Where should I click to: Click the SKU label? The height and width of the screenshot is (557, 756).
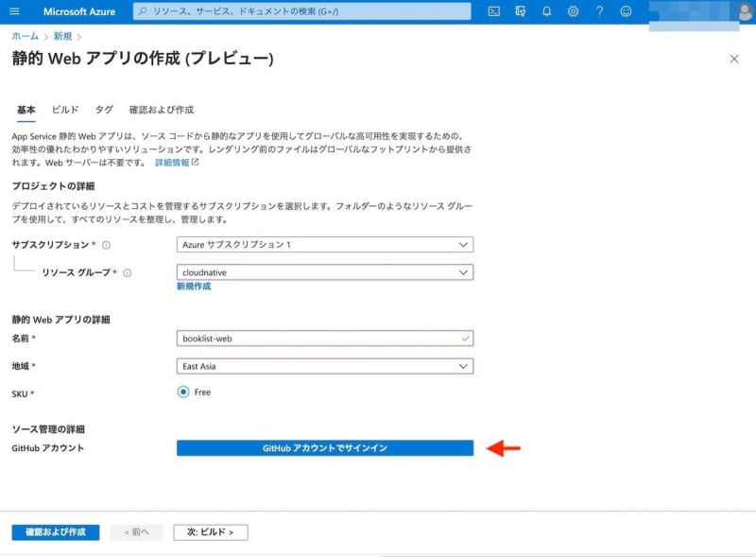[20, 394]
